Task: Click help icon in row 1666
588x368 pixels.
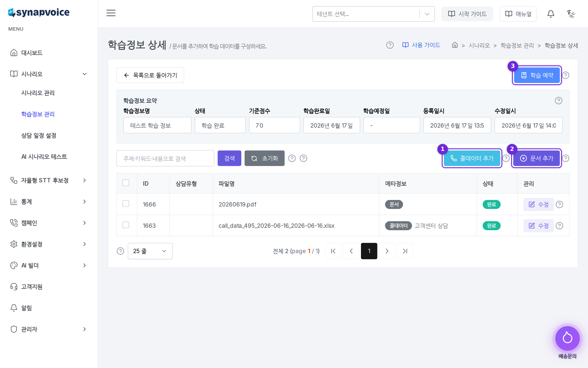Action: [x=559, y=204]
